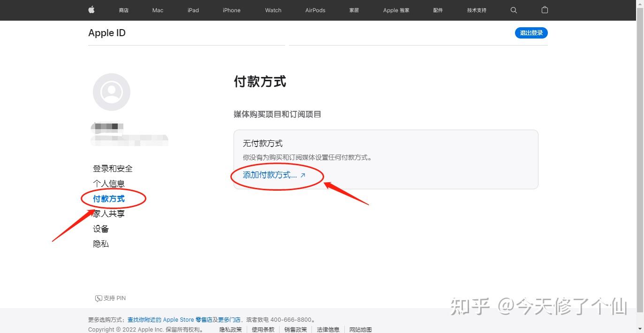Select 家人共享 in the sidebar
Viewport: 644px width, 333px height.
coord(109,214)
